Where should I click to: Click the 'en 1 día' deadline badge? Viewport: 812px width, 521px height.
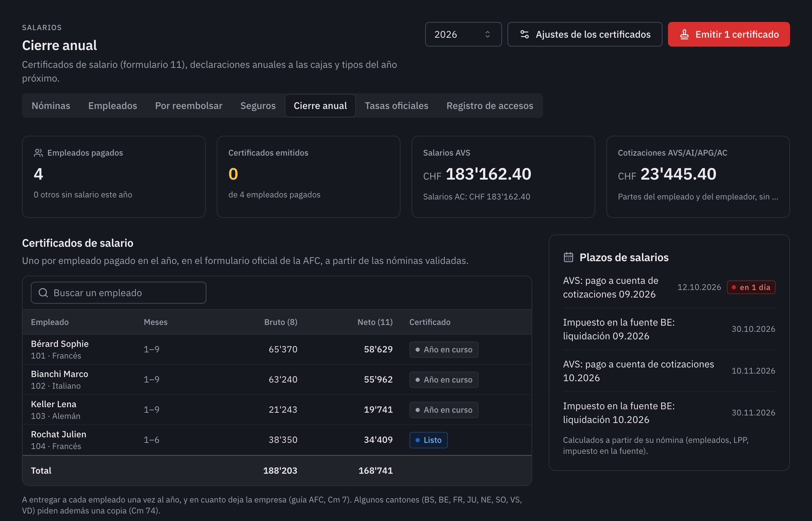coord(751,287)
